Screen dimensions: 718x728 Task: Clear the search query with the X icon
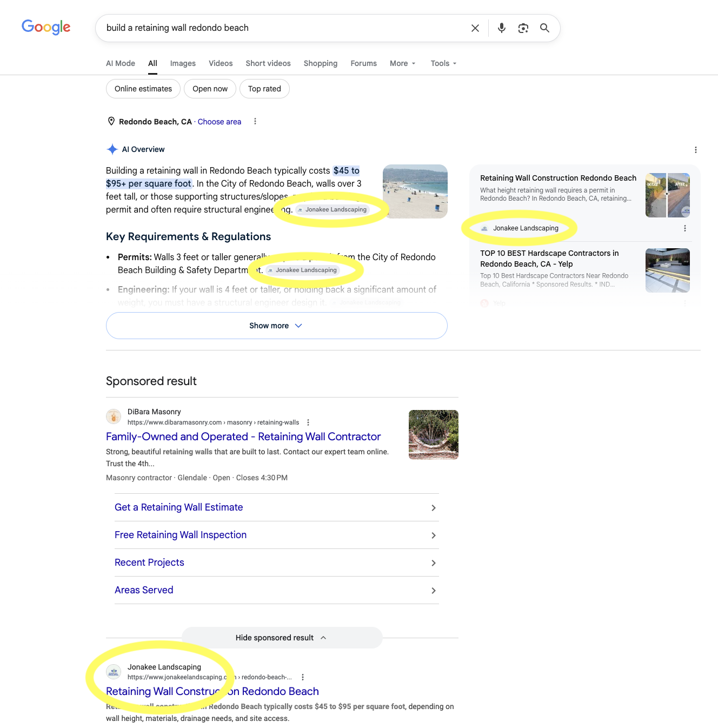tap(475, 28)
